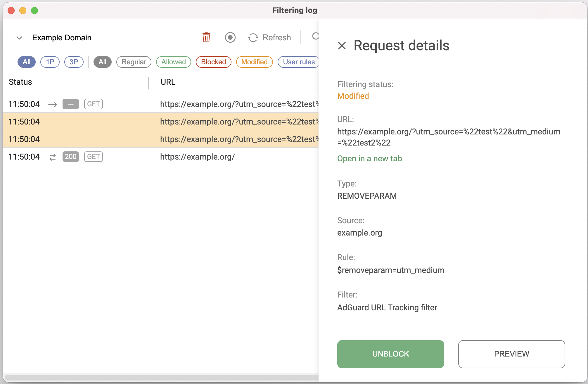
Task: Click the record filtering icon
Action: point(230,37)
